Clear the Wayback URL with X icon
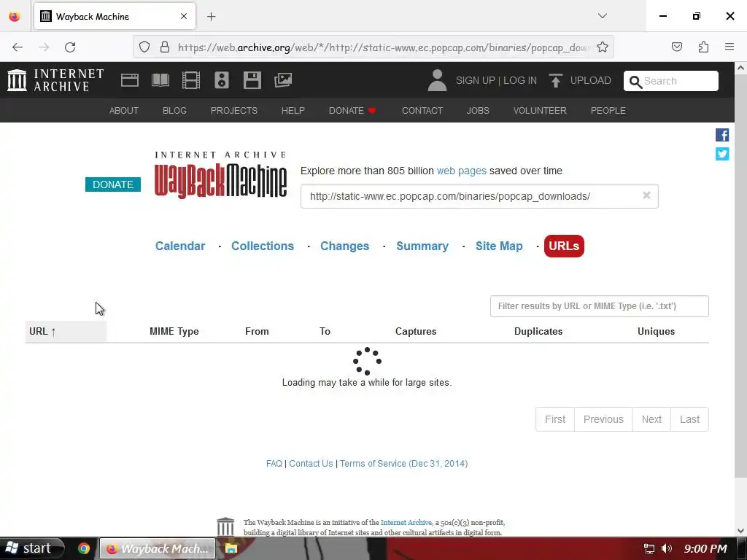This screenshot has height=560, width=747. tap(646, 195)
